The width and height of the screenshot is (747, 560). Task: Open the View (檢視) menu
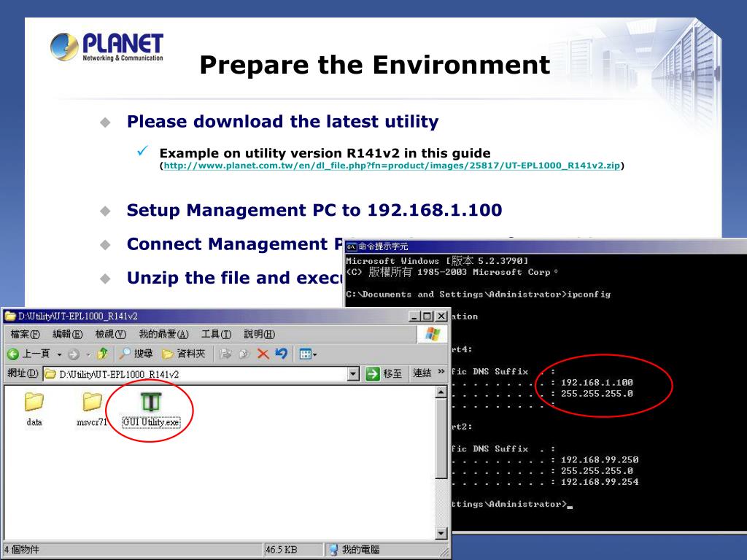[111, 334]
